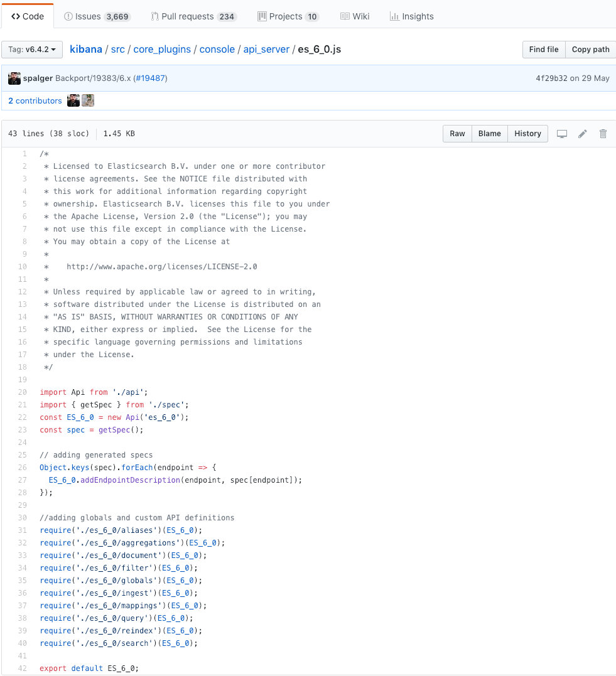Viewport: 616px width, 676px height.
Task: Click the require globals line
Action: click(x=121, y=581)
